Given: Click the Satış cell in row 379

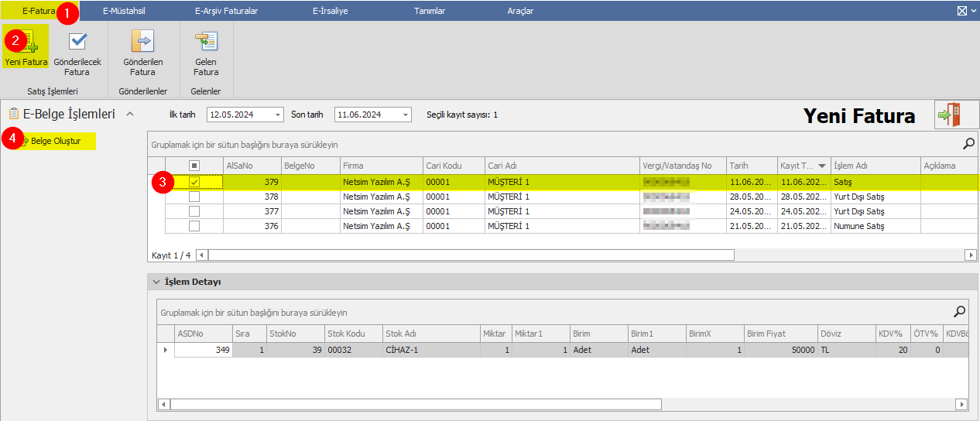Looking at the screenshot, I should pos(875,181).
